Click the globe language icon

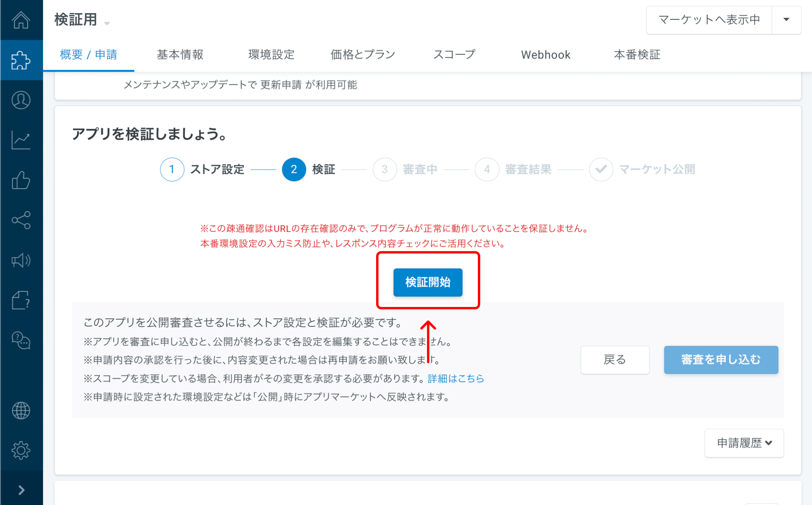coord(21,410)
